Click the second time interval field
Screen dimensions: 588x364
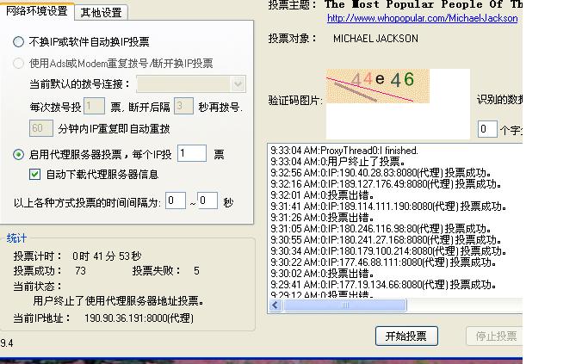[207, 201]
